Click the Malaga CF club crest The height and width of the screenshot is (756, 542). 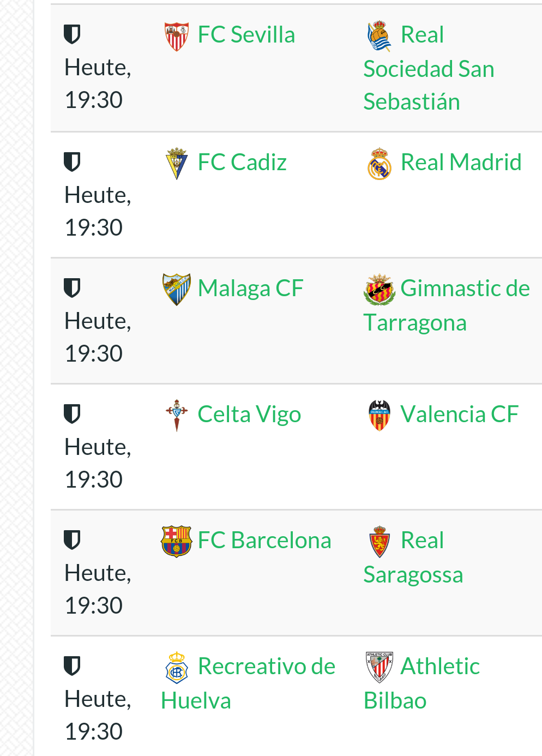pyautogui.click(x=177, y=289)
